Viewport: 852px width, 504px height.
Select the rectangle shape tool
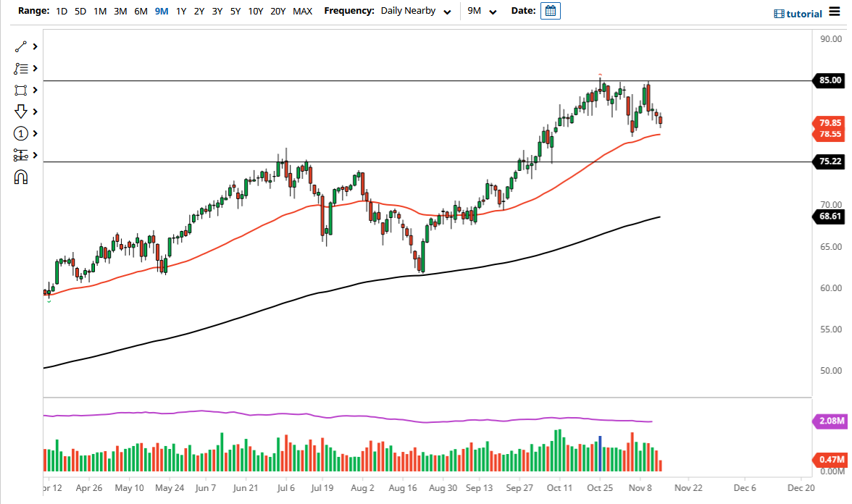point(21,90)
